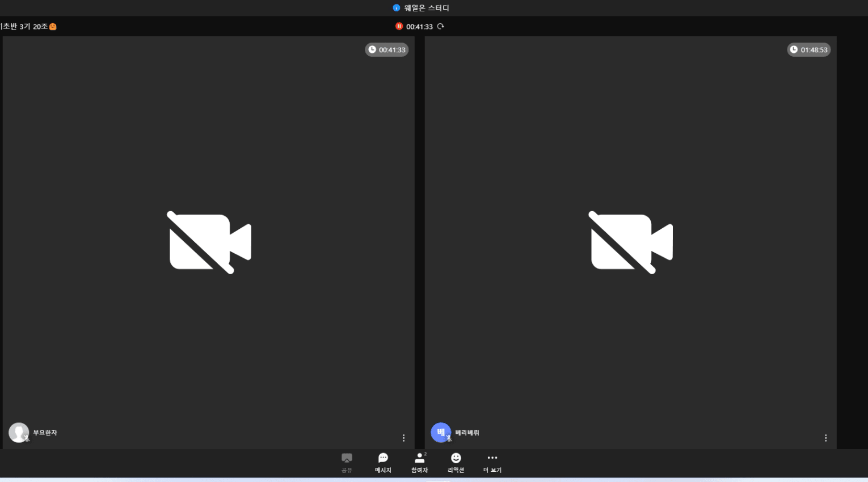The width and height of the screenshot is (868, 482).
Task: Click the participant name 베리베뤼
Action: click(x=467, y=433)
